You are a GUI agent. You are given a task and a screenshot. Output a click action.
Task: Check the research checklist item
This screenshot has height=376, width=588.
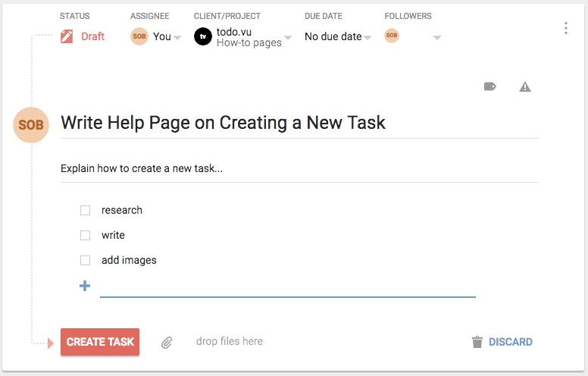click(x=85, y=210)
